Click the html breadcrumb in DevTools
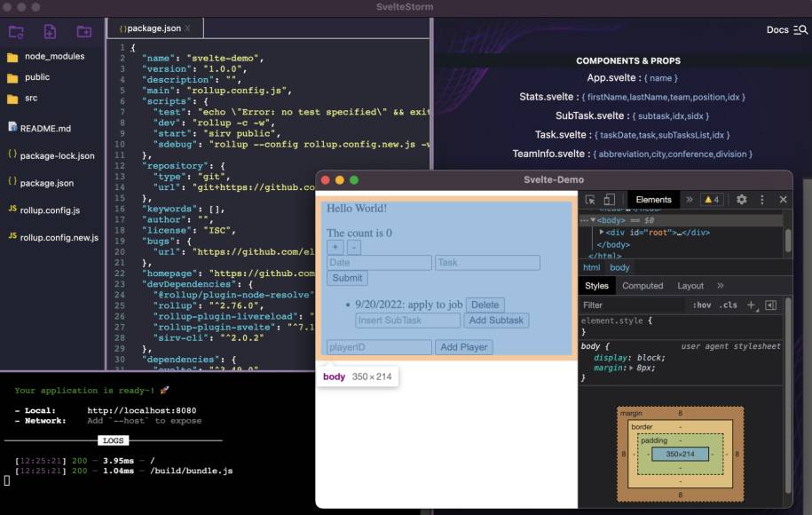This screenshot has width=812, height=515. 591,267
